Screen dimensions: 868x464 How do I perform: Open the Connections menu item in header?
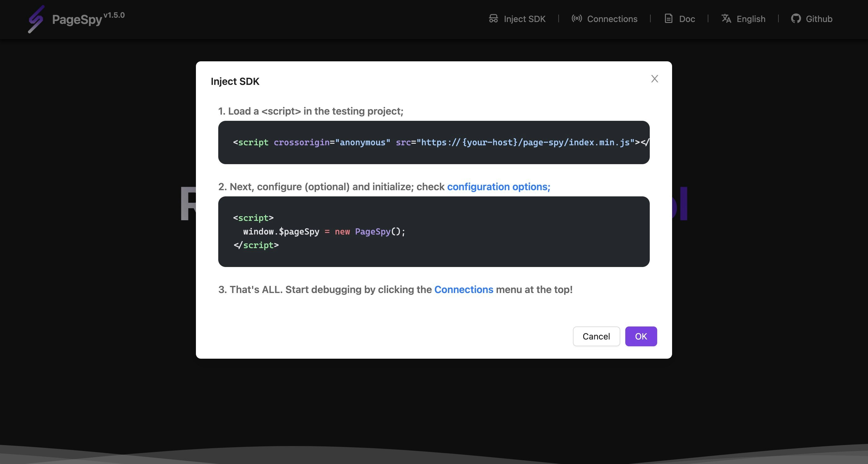pyautogui.click(x=604, y=19)
